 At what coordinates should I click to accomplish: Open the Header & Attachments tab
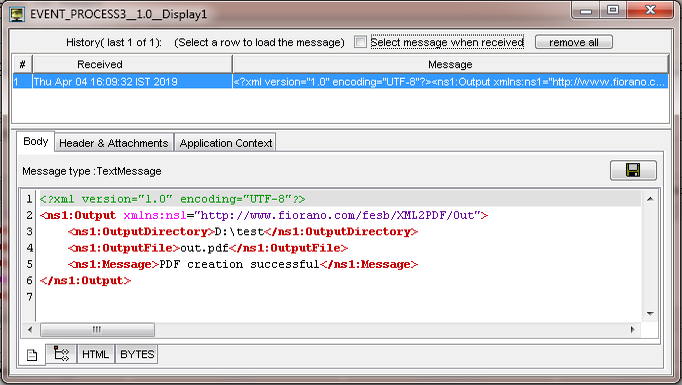tap(114, 143)
